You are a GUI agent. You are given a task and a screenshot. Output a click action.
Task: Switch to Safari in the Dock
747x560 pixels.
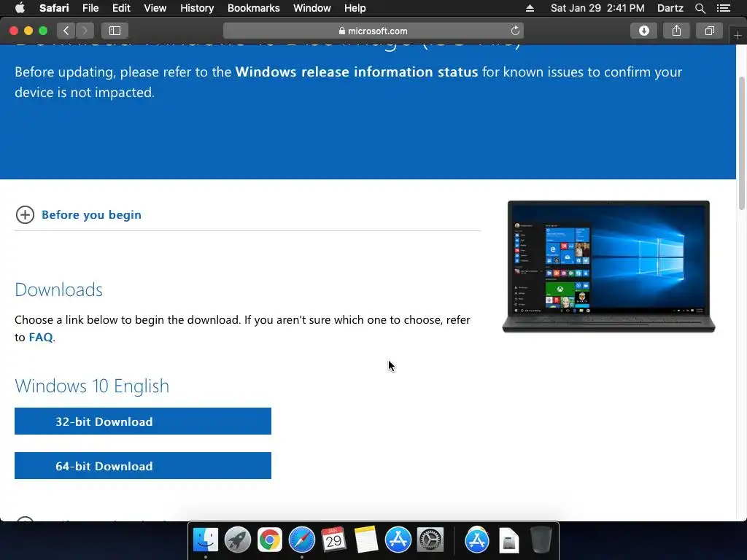[x=302, y=540]
